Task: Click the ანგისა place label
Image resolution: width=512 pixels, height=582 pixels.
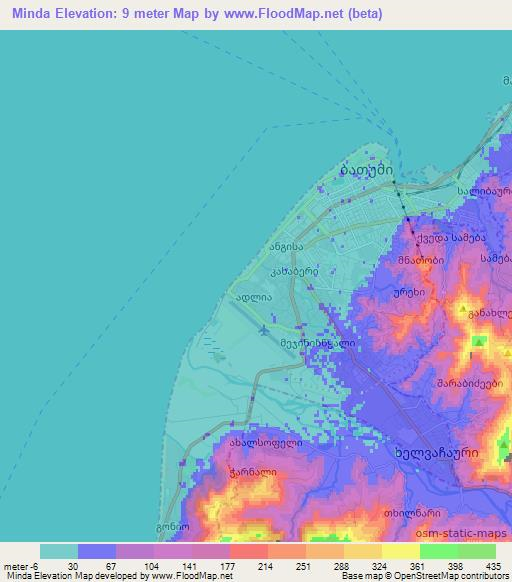Action: click(x=286, y=246)
